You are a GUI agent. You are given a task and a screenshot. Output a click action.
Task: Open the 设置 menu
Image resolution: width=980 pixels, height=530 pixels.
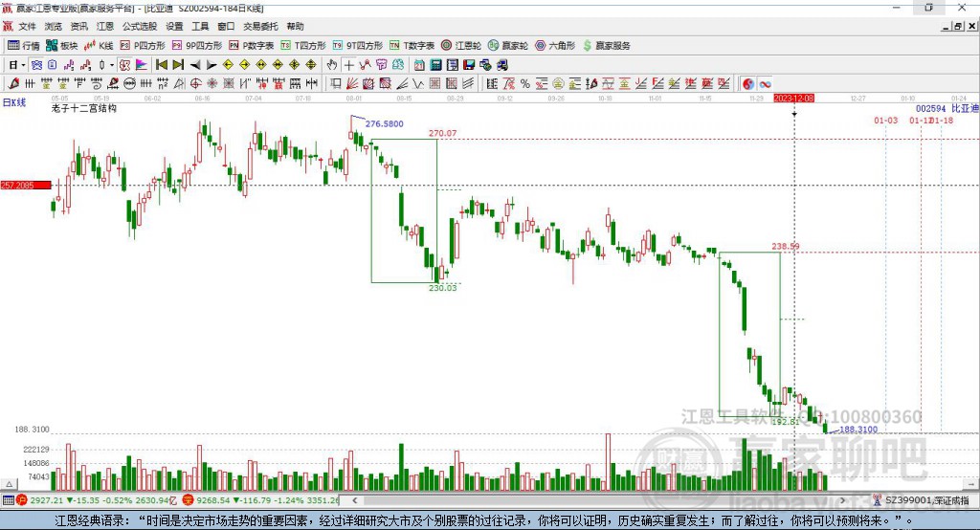(x=174, y=26)
